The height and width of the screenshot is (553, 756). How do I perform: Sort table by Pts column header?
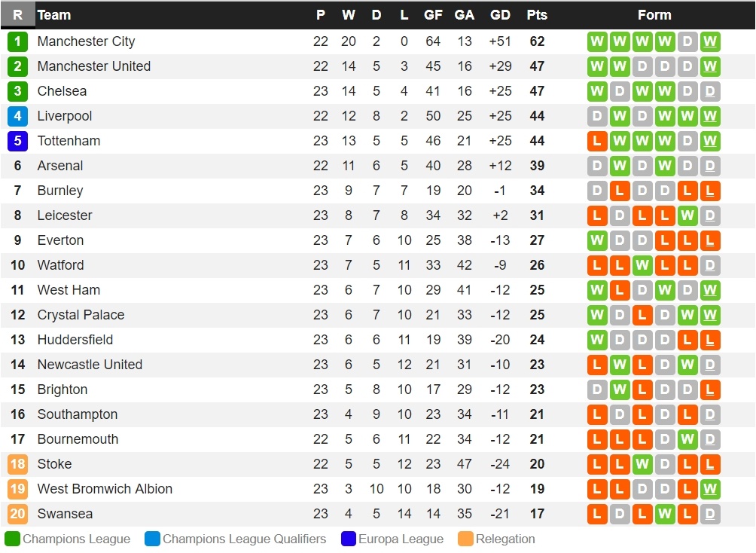[537, 15]
